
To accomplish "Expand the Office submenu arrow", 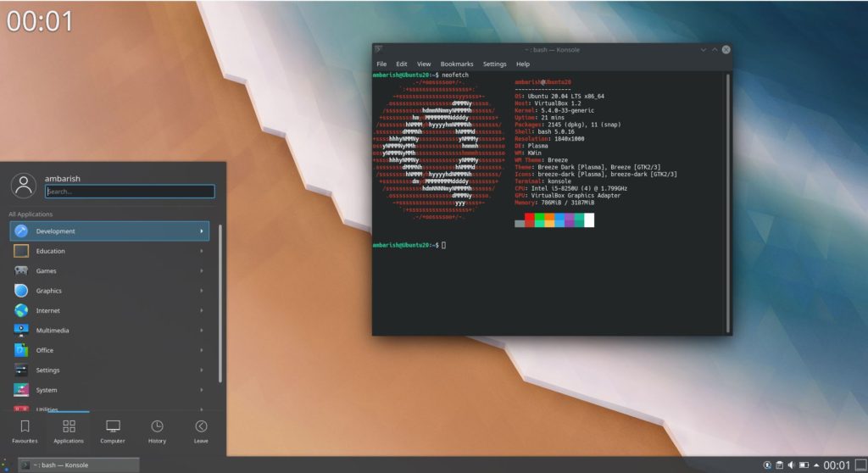I will pyautogui.click(x=202, y=350).
